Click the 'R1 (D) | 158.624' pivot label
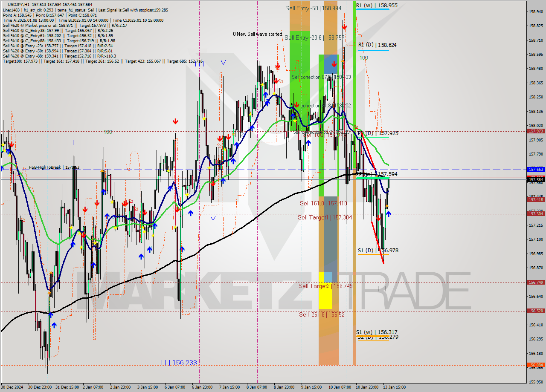546x392 pixels. click(377, 45)
